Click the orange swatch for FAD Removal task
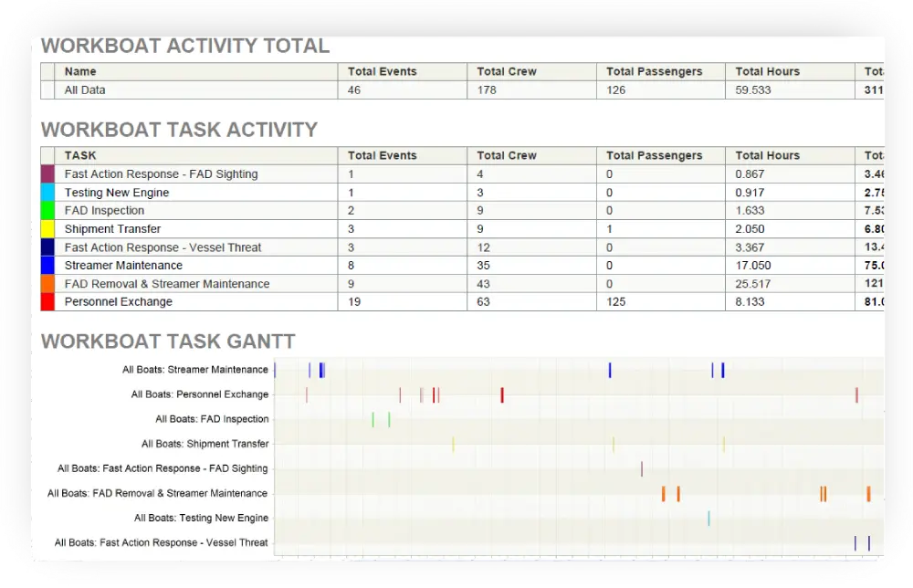913x588 pixels. (47, 284)
